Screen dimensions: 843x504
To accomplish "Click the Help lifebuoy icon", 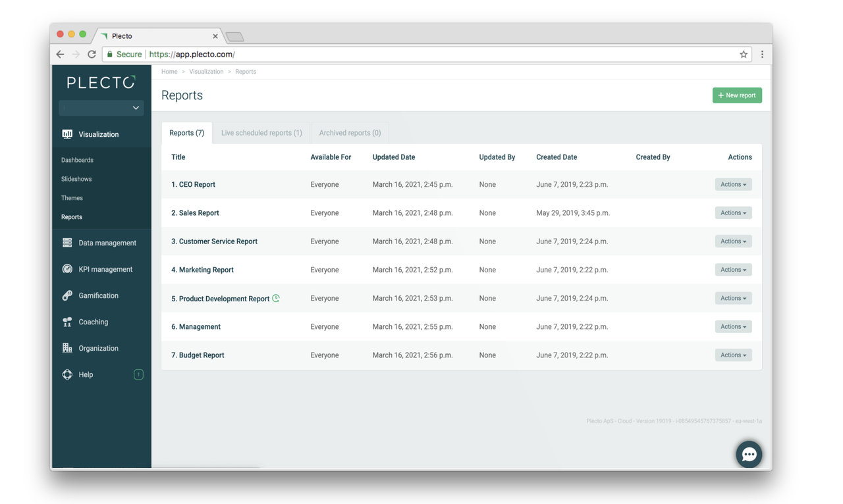I will (67, 374).
